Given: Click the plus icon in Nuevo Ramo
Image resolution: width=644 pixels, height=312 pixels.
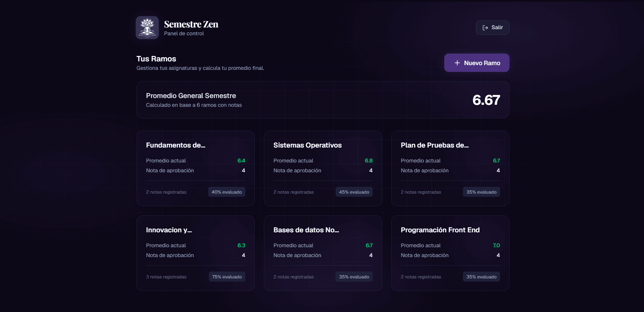Looking at the screenshot, I should click(x=457, y=63).
